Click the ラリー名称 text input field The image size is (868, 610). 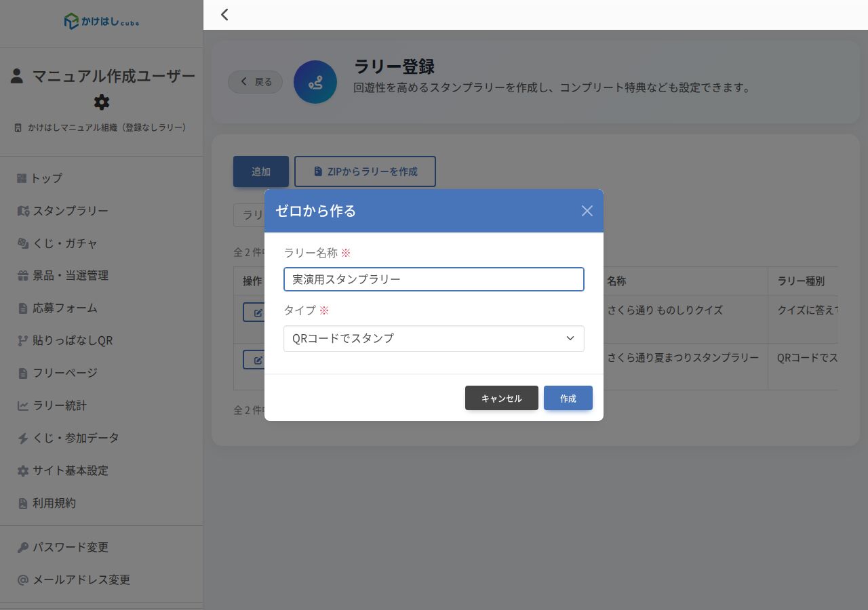click(x=434, y=279)
